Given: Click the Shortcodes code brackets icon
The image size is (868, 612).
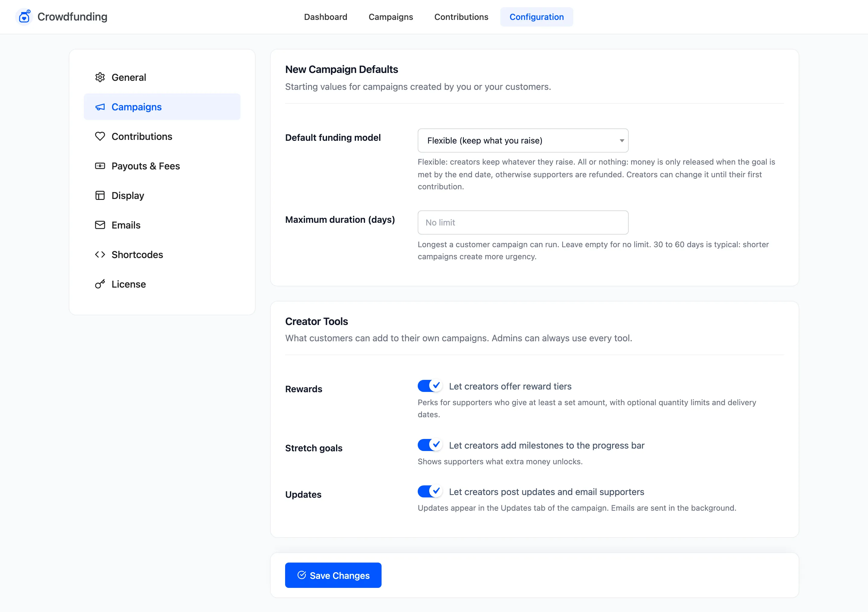Looking at the screenshot, I should 100,254.
